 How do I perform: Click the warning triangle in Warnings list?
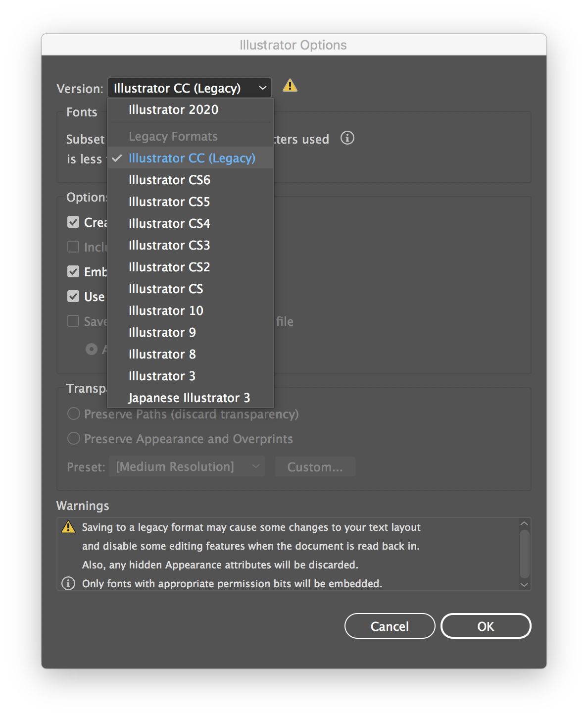(68, 527)
